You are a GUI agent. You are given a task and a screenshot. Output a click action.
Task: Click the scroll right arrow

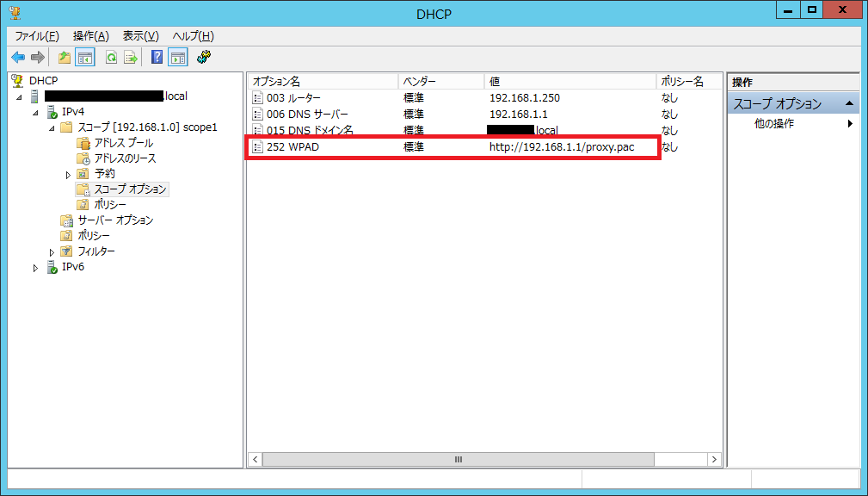click(x=714, y=460)
